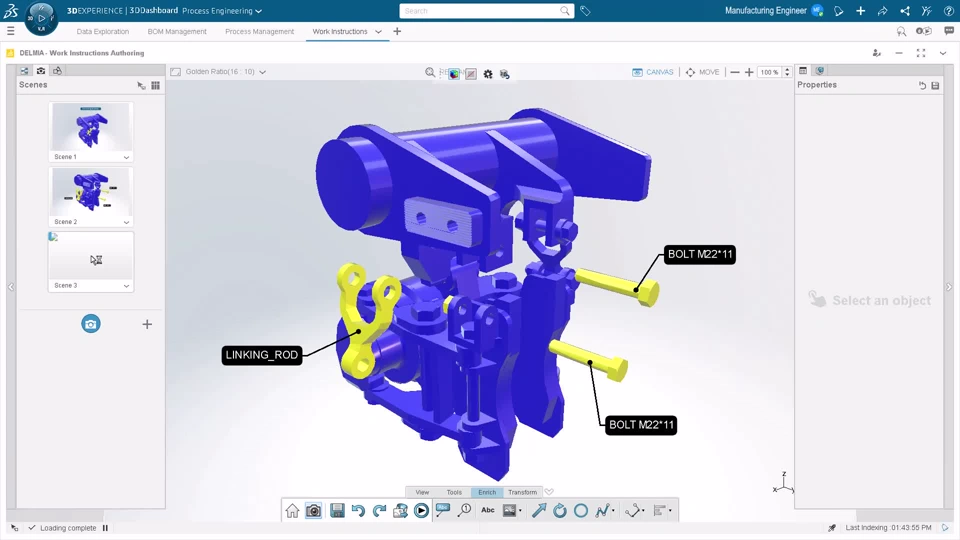Click the update scene image icon
This screenshot has width=960, height=540.
[400, 511]
